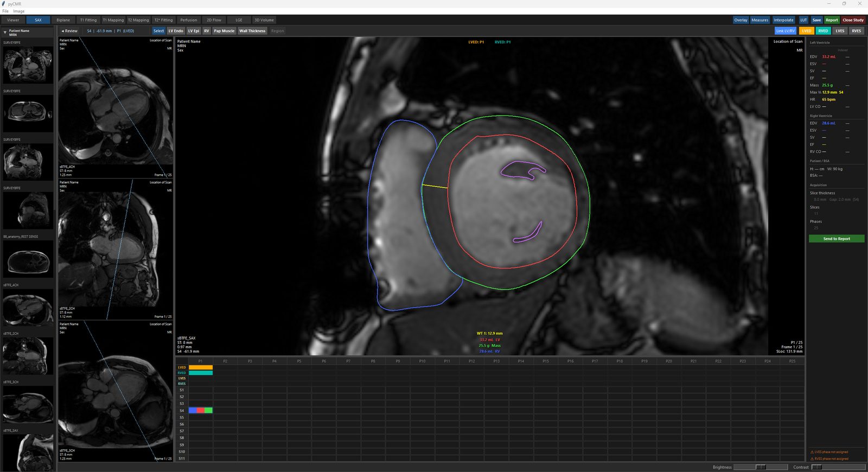This screenshot has width=868, height=472.
Task: Open the File menu
Action: (x=5, y=11)
